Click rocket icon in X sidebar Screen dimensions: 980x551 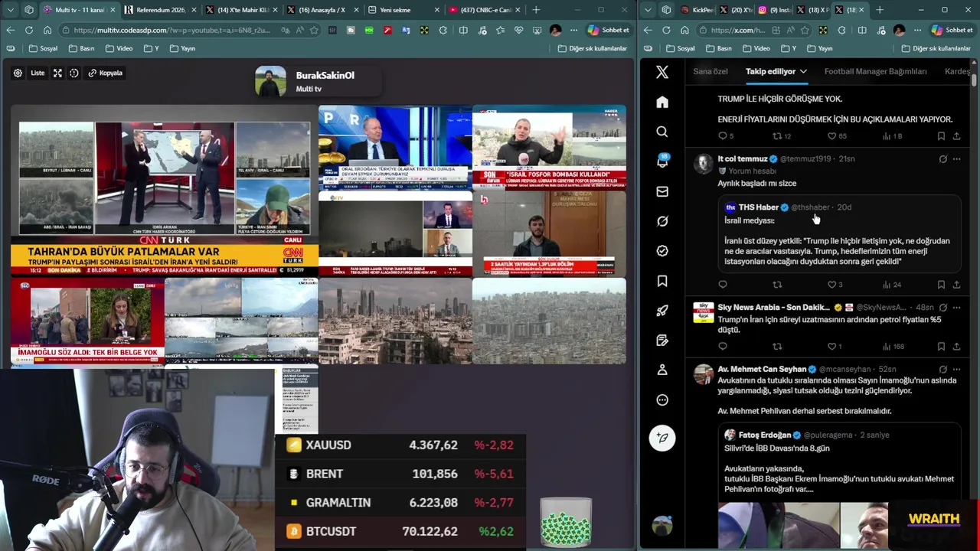662,311
